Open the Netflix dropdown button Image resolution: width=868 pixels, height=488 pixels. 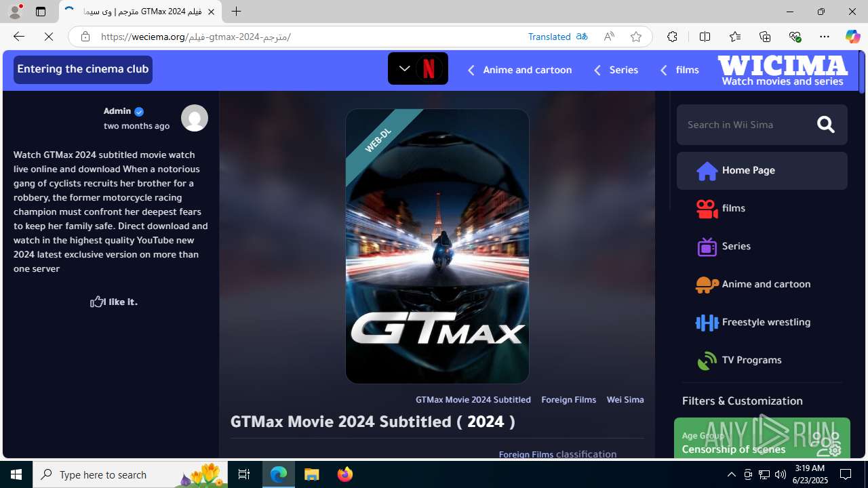pos(418,68)
